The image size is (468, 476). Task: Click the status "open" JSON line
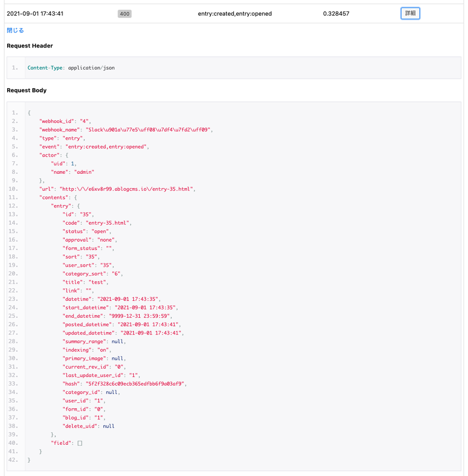[x=88, y=231]
